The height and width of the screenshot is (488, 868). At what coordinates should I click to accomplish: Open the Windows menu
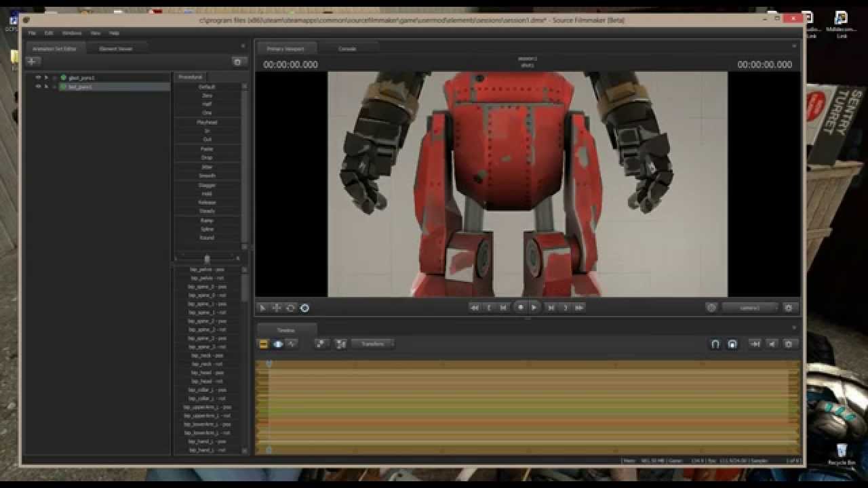coord(72,33)
